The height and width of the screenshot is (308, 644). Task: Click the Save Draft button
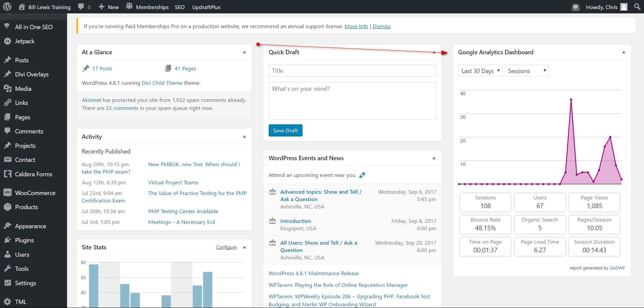click(285, 130)
